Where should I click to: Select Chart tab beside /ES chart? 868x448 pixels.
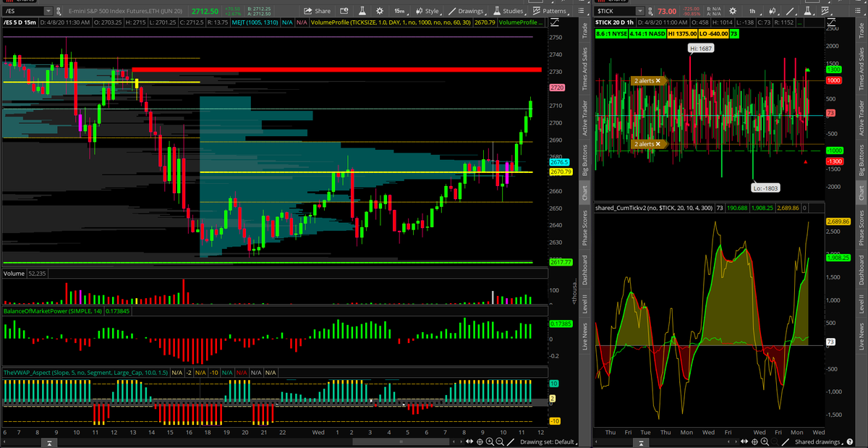584,193
